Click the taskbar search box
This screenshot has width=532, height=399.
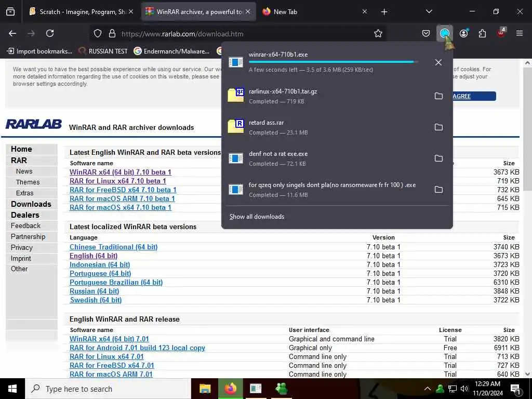point(108,389)
